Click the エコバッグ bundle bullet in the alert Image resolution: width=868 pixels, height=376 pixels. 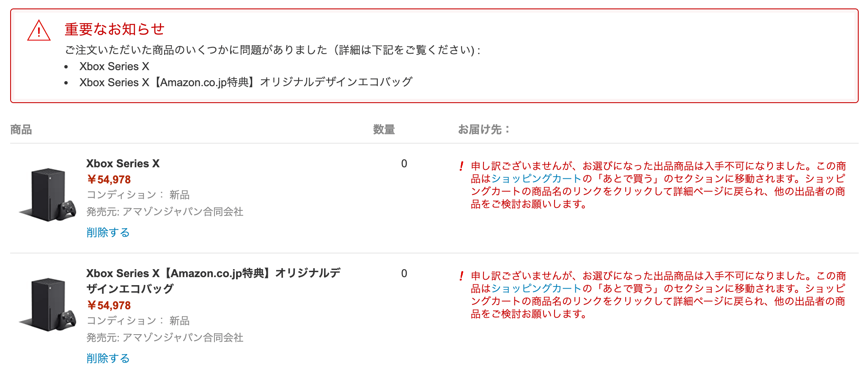point(245,82)
